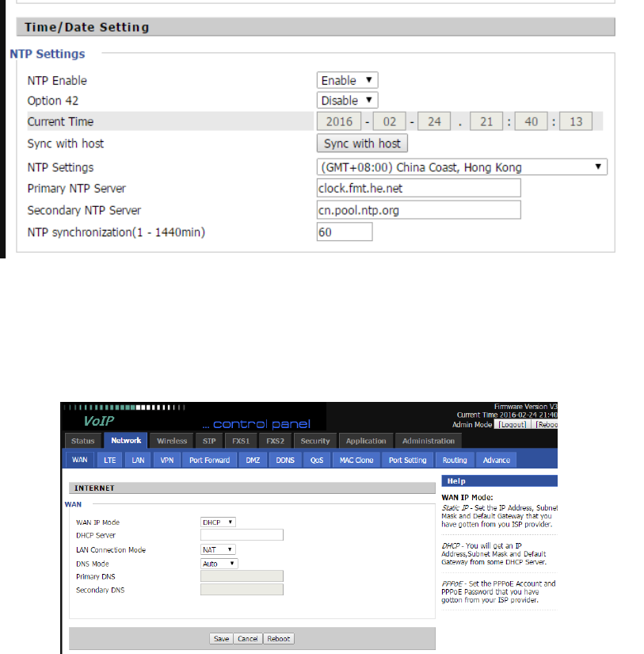Open the NTP Enable dropdown
Screen dimensions: 644x654
[347, 80]
